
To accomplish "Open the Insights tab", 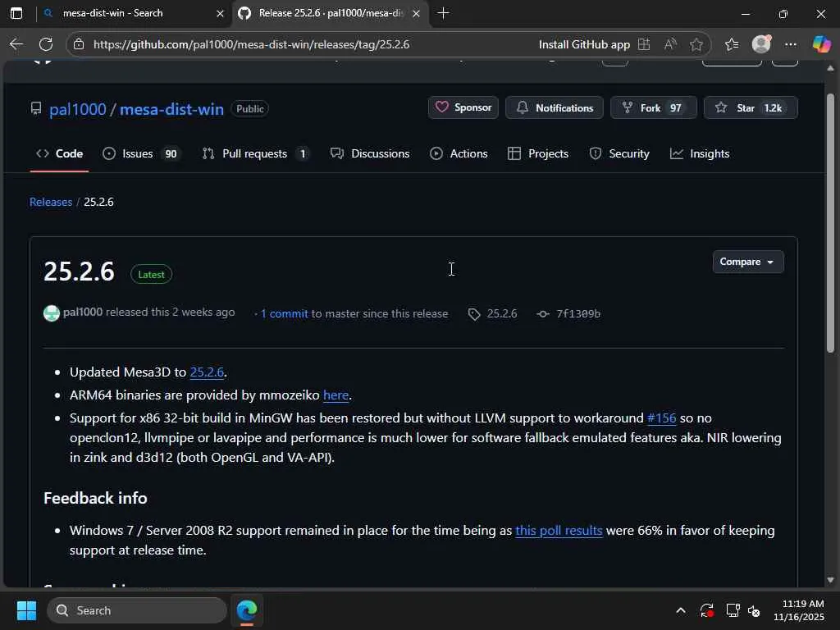I will tap(700, 153).
